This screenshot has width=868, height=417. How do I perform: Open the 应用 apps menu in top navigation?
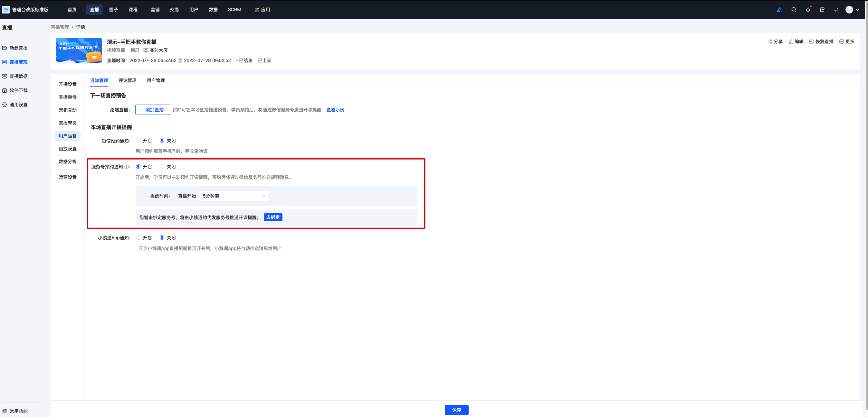pos(262,10)
